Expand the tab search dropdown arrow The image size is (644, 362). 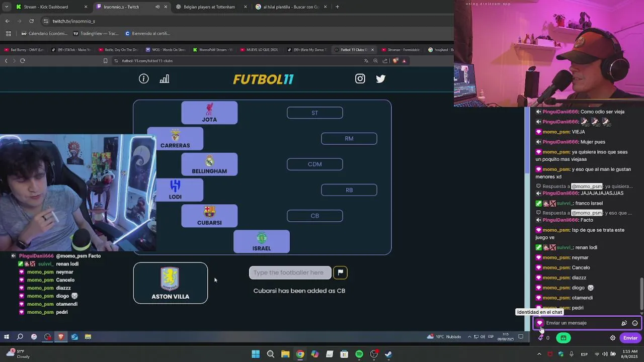6,7
